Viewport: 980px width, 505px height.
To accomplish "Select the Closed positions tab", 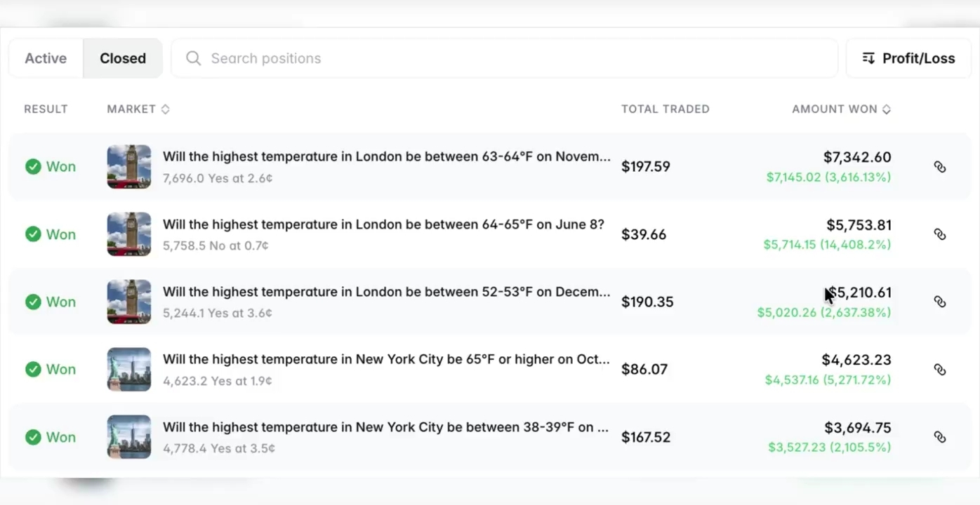I will [123, 58].
